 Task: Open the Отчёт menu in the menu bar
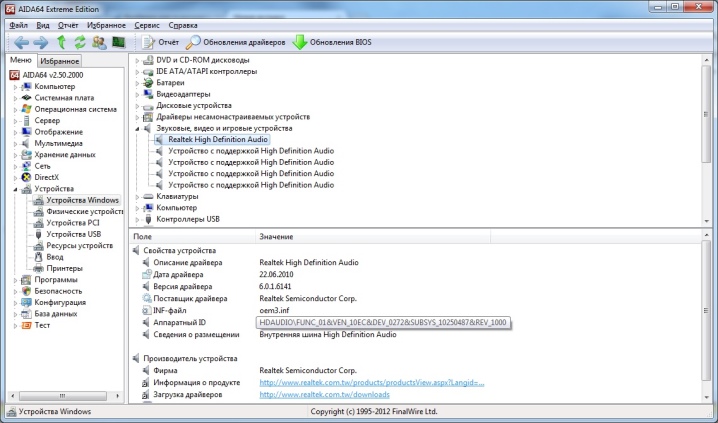(x=68, y=25)
